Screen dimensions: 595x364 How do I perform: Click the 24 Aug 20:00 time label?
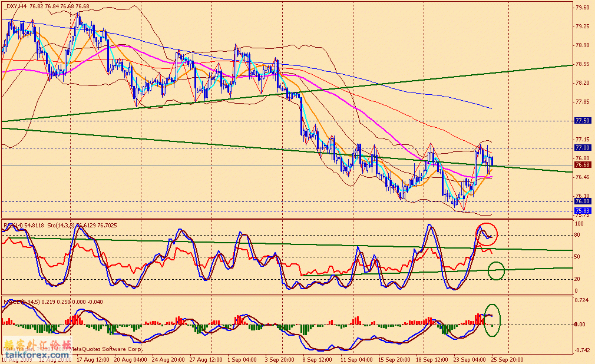[x=168, y=359]
